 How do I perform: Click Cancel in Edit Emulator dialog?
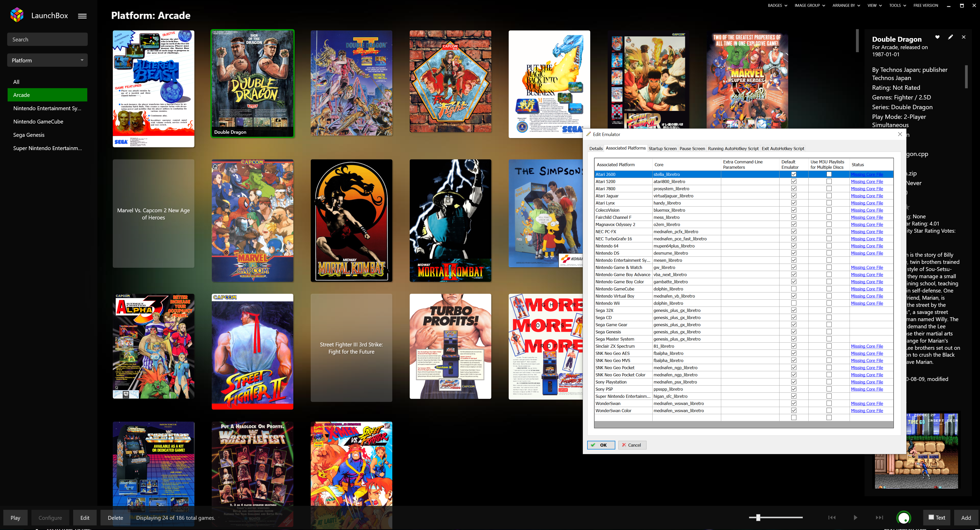tap(632, 445)
